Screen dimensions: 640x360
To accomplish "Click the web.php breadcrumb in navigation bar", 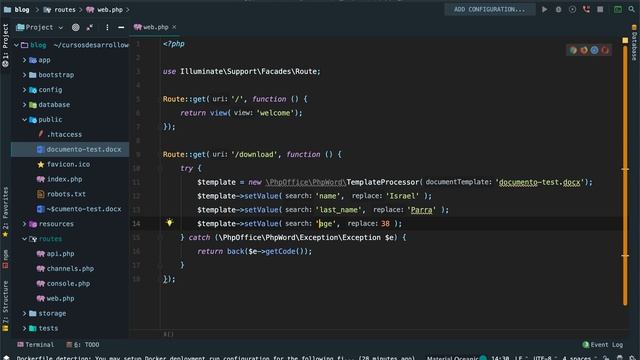I will coord(104,9).
